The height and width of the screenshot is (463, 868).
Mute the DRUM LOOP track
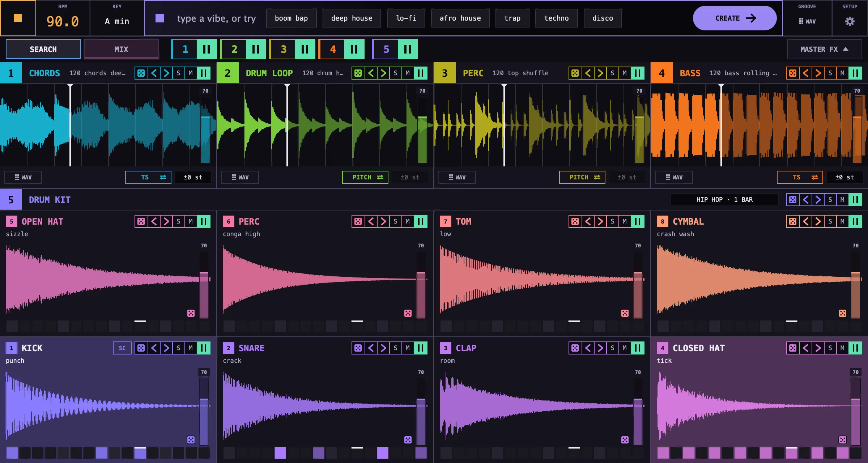tap(408, 73)
